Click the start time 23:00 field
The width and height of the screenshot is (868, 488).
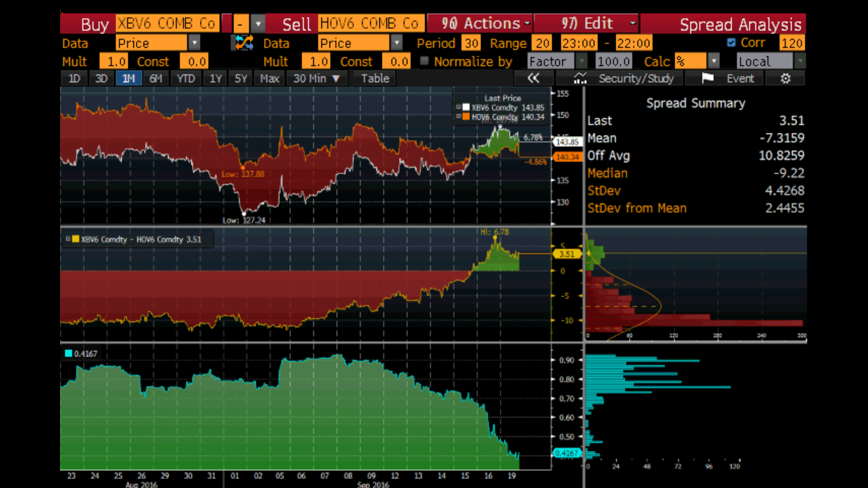pos(579,43)
